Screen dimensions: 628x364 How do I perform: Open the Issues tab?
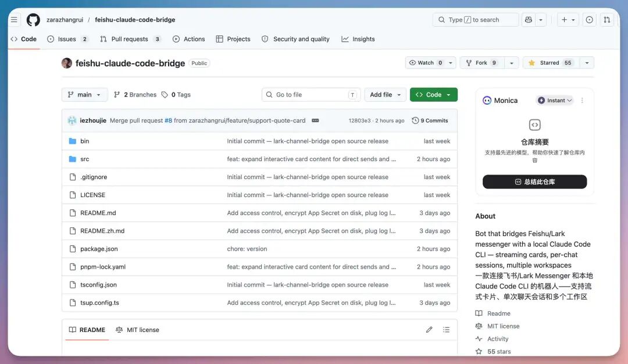pos(67,39)
